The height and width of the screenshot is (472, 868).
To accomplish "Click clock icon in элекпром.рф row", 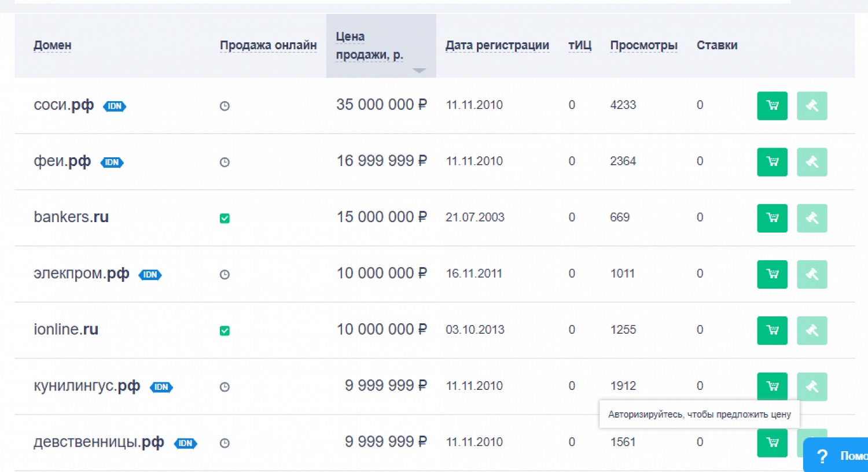I will point(225,274).
